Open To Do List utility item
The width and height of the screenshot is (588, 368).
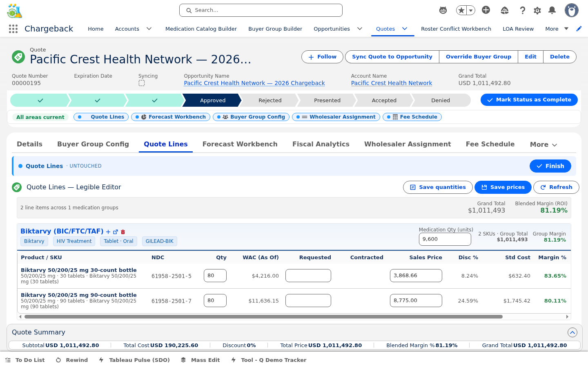[x=25, y=360]
